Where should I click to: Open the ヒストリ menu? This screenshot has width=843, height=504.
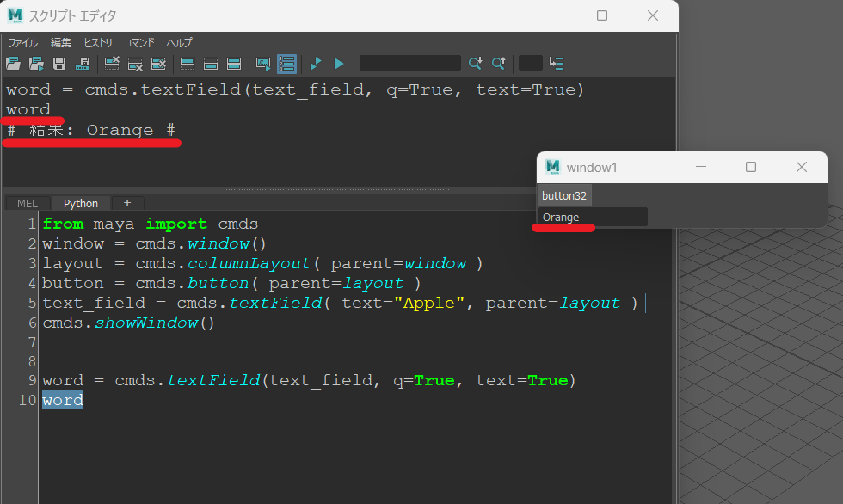pyautogui.click(x=97, y=42)
